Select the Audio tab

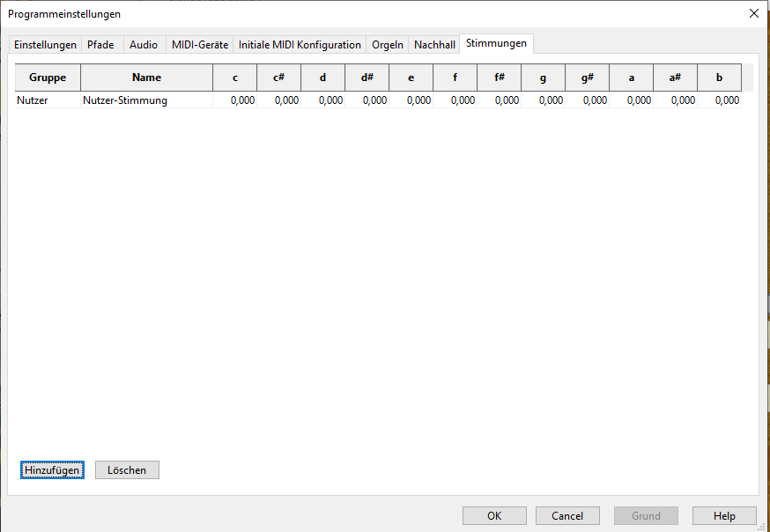(144, 45)
